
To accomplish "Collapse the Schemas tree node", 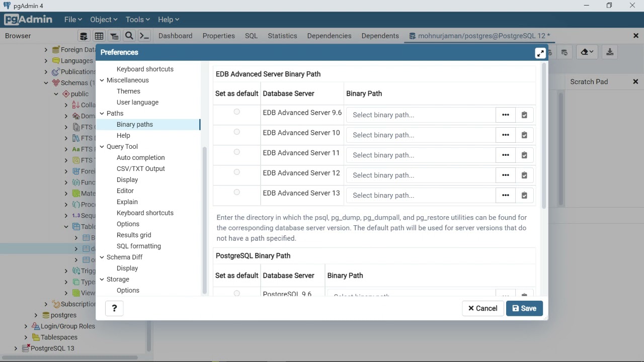I will pyautogui.click(x=46, y=83).
